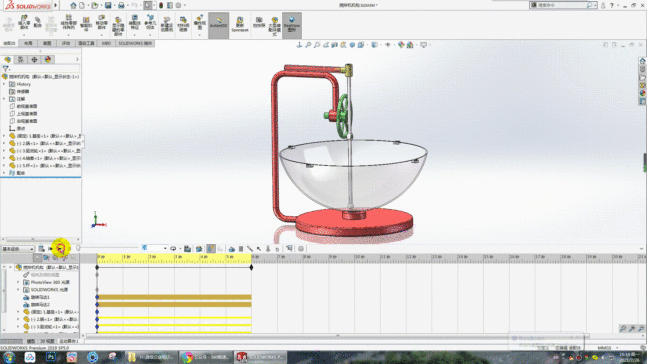Click the end key diamond at 6 seconds
The image size is (647, 364).
click(251, 267)
